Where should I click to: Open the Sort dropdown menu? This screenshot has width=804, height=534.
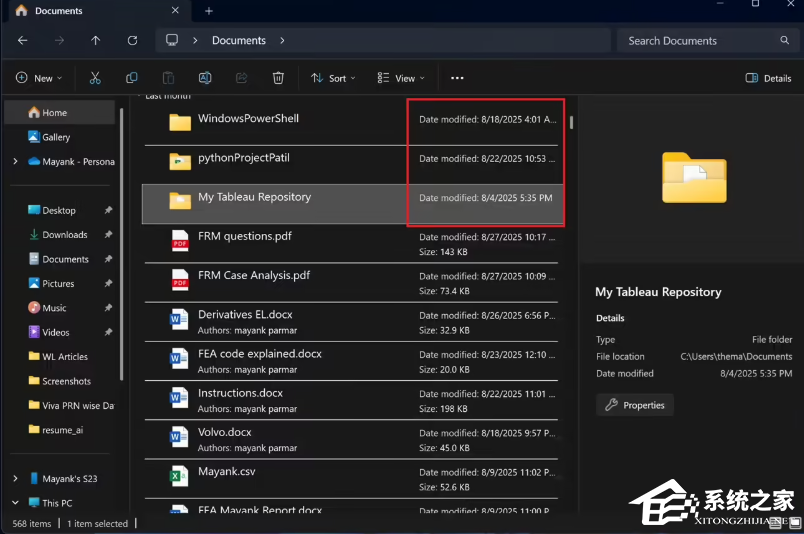[x=334, y=78]
